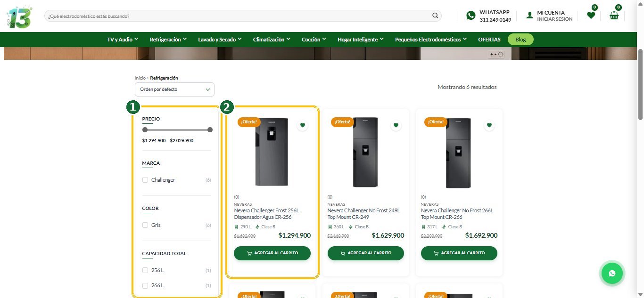The width and height of the screenshot is (644, 298).
Task: Open Nevera Challenger No Frost 266L title
Action: point(457,214)
